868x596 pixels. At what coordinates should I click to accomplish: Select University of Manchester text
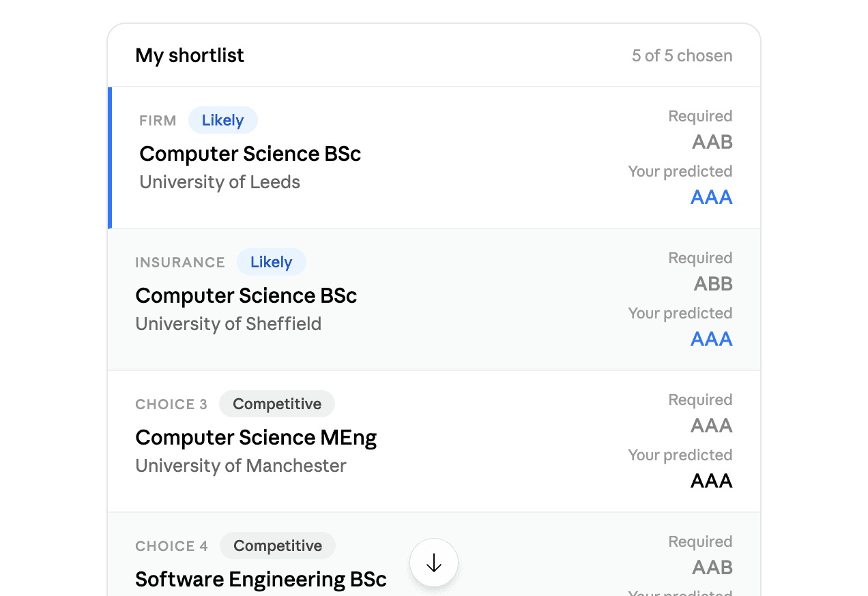tap(241, 466)
